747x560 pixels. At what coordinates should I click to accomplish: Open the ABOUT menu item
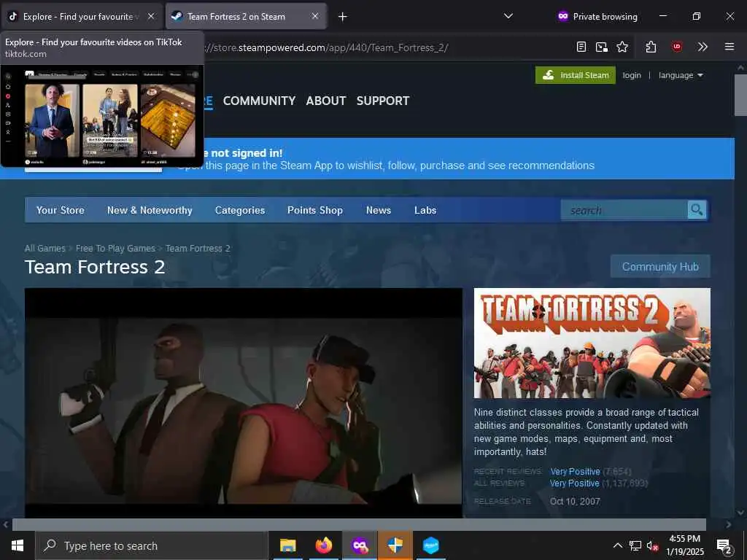[326, 101]
